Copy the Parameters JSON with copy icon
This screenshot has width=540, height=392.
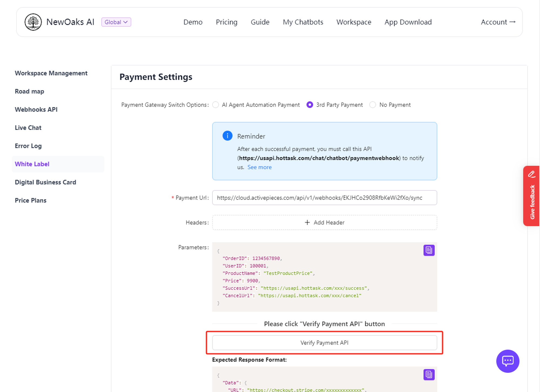(429, 250)
